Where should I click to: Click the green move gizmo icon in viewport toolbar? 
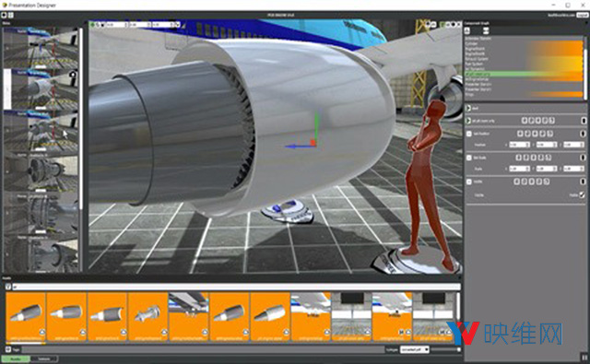click(92, 25)
